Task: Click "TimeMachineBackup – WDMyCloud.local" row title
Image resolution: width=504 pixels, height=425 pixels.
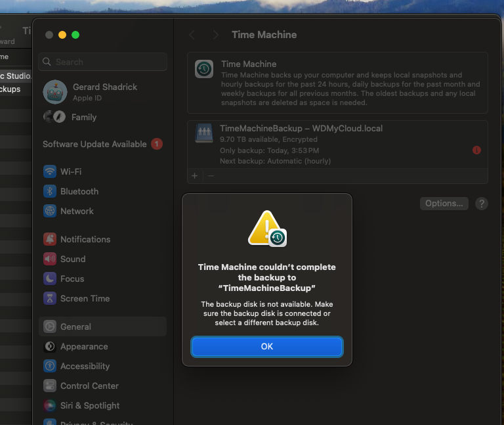Action: pyautogui.click(x=301, y=128)
